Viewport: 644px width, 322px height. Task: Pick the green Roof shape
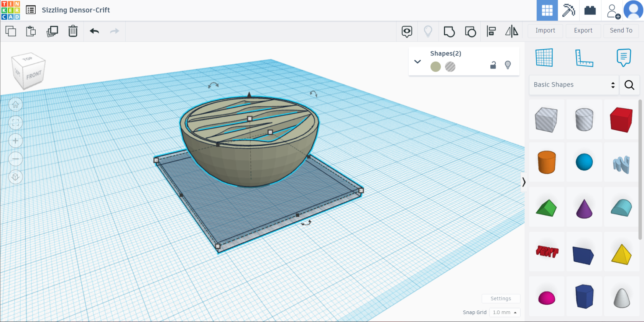click(546, 208)
